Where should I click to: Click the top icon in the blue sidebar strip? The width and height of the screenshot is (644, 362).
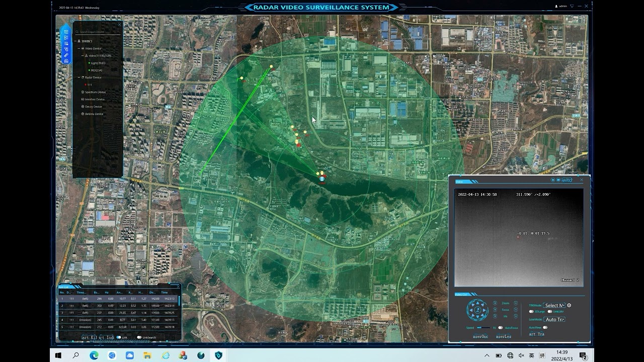click(x=66, y=32)
